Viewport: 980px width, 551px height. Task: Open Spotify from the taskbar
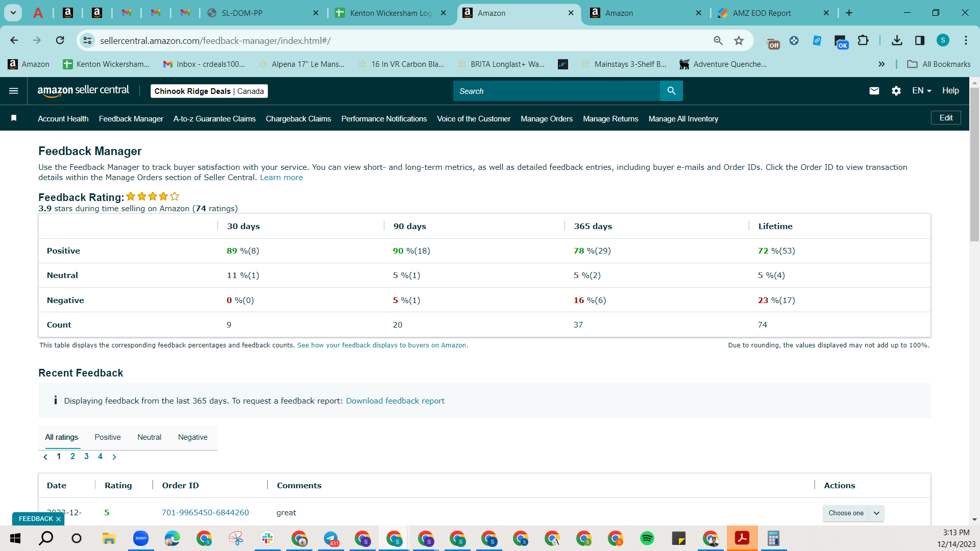coord(647,538)
